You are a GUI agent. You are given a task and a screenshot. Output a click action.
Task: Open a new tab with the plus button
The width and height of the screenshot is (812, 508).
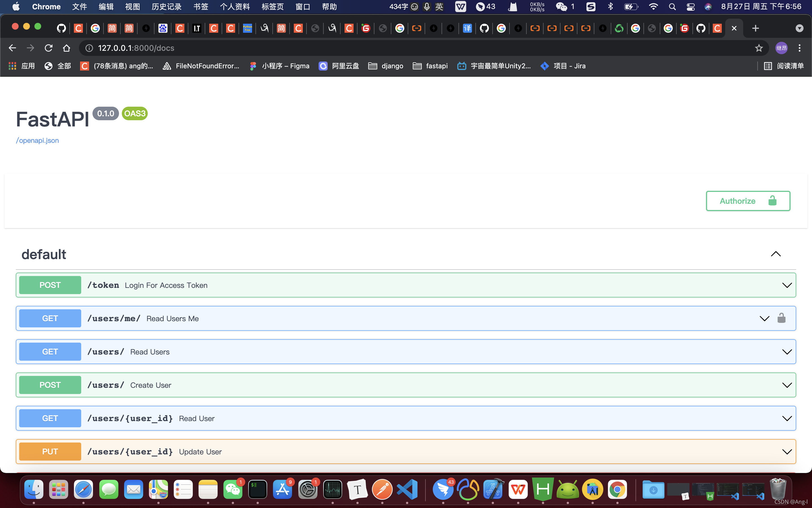[x=755, y=28]
